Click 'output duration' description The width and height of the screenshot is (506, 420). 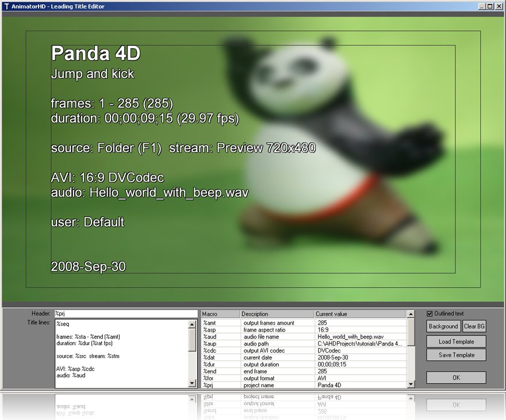261,364
